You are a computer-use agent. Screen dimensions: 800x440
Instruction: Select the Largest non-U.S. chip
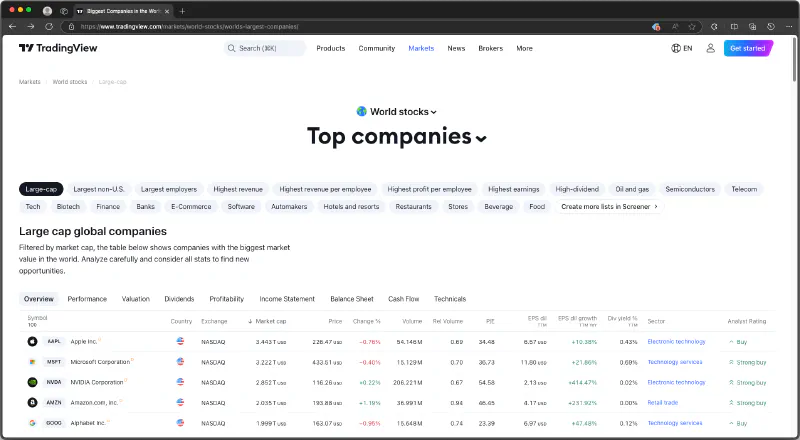(x=99, y=189)
